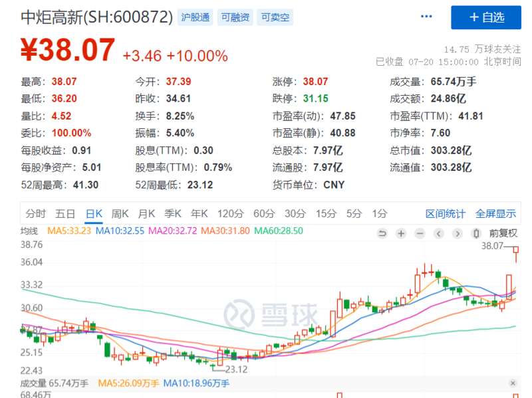This screenshot has width=532, height=398.
Task: Click the 沪股通 tag
Action: (196, 17)
